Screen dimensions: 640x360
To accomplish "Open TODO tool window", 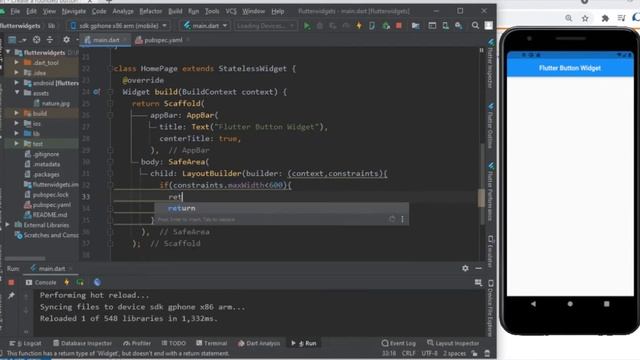I will point(173,343).
